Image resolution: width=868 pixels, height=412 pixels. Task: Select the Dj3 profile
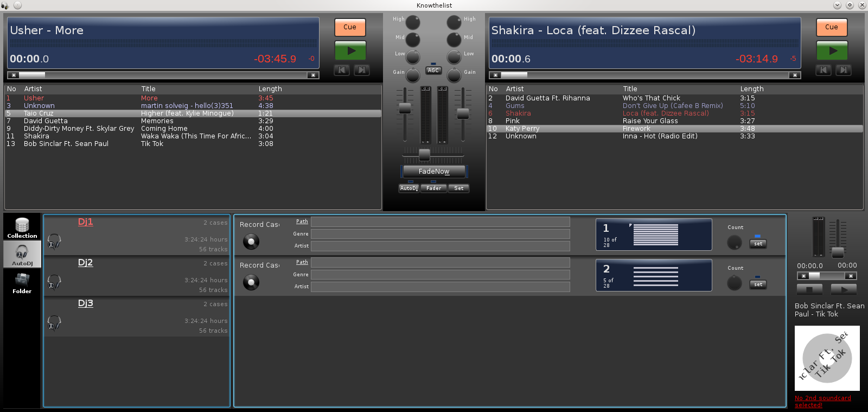point(85,303)
